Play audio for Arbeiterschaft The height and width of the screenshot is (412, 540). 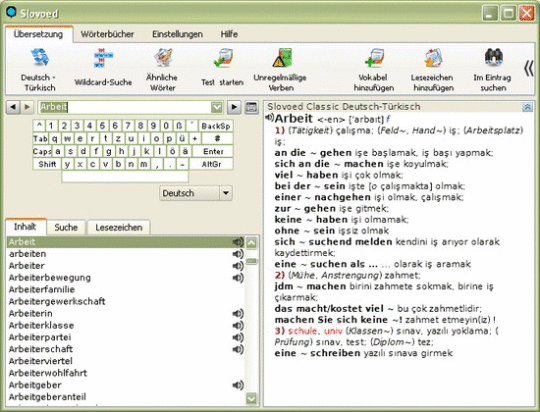point(238,349)
